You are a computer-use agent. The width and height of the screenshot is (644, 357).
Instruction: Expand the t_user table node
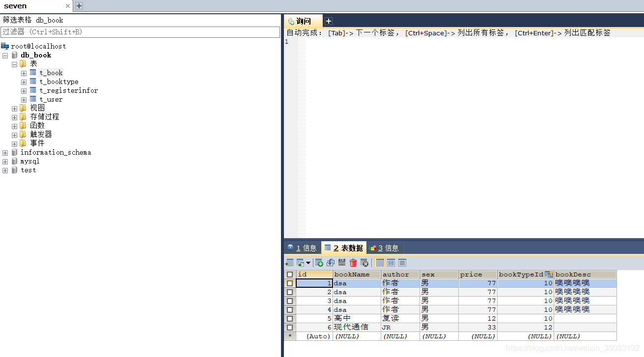tap(24, 100)
